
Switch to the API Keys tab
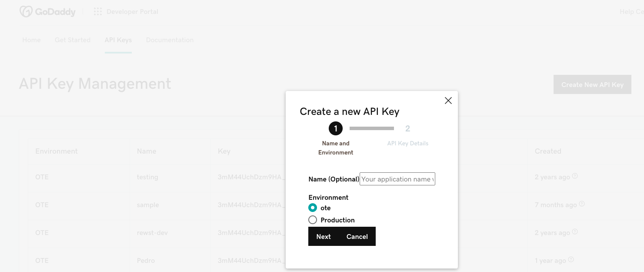pos(118,40)
